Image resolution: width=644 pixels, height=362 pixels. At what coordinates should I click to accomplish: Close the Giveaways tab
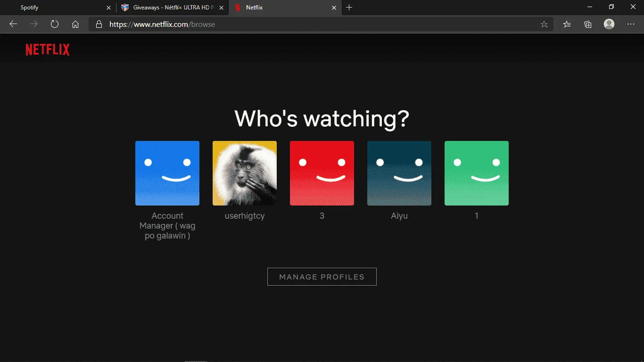coord(222,8)
